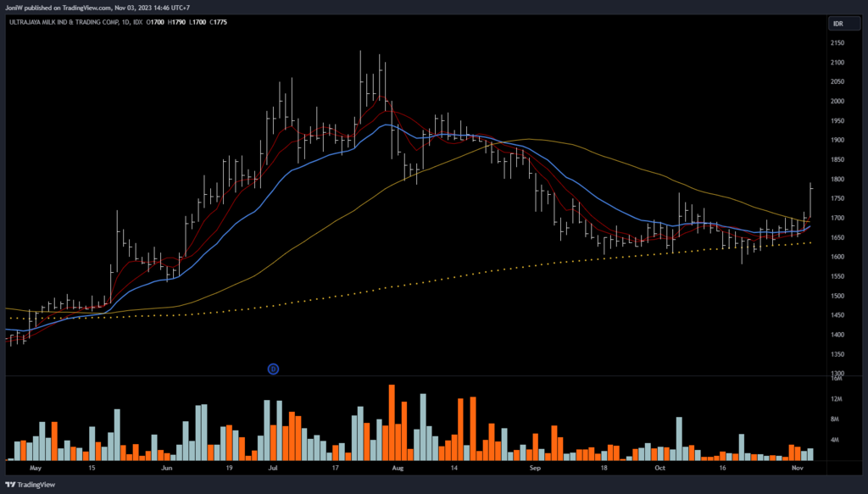Click the 1500 price axis label

pos(837,296)
